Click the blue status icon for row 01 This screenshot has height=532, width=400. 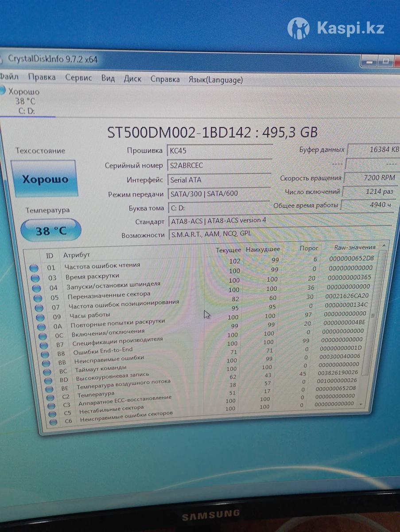(34, 268)
